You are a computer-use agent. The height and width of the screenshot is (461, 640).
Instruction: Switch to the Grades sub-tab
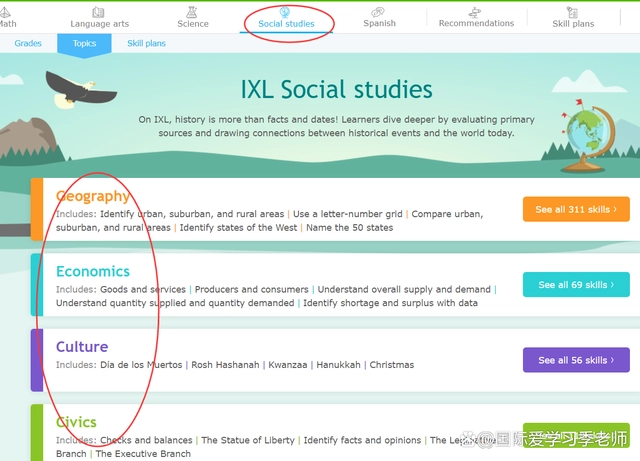tap(28, 43)
